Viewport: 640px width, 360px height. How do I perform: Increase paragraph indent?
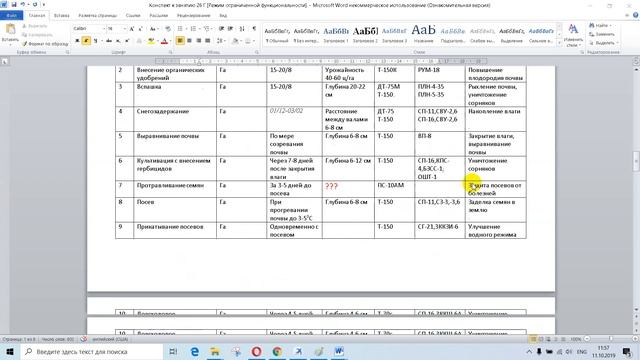231,29
